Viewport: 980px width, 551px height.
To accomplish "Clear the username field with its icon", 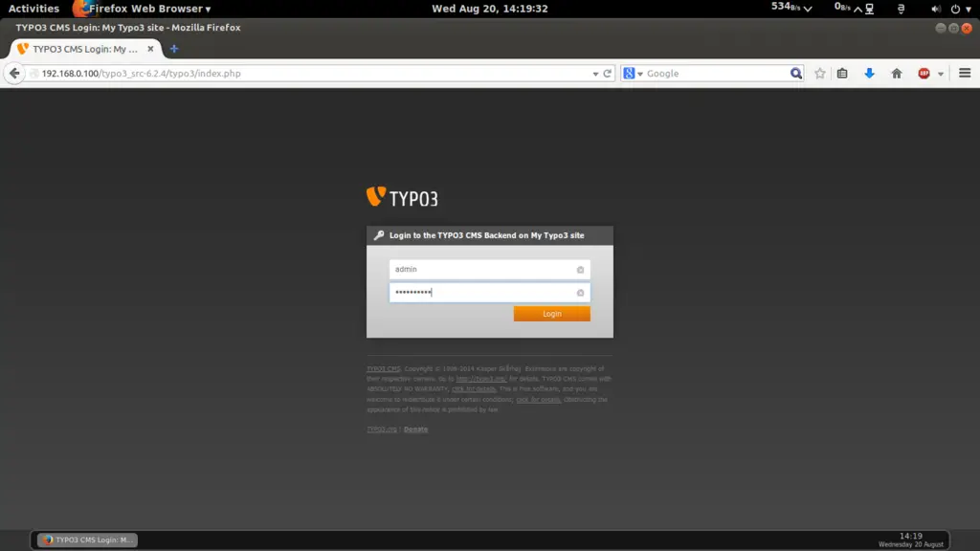I will coord(580,270).
